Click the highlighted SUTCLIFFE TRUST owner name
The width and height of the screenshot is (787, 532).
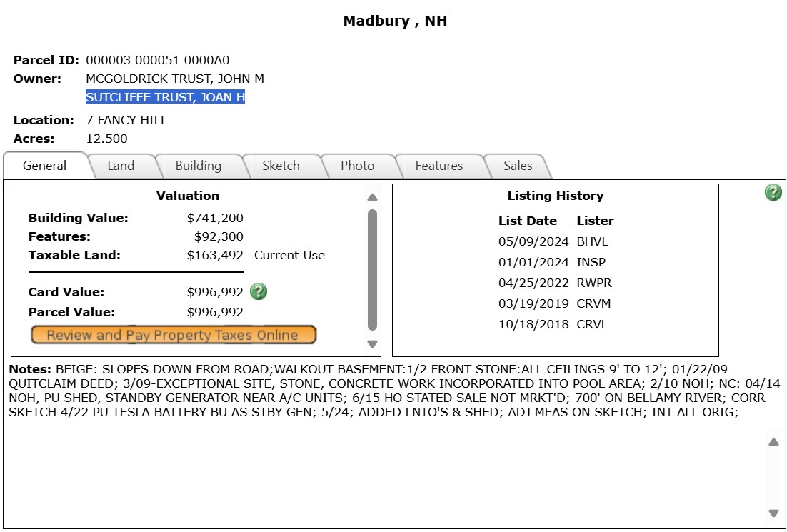[165, 97]
